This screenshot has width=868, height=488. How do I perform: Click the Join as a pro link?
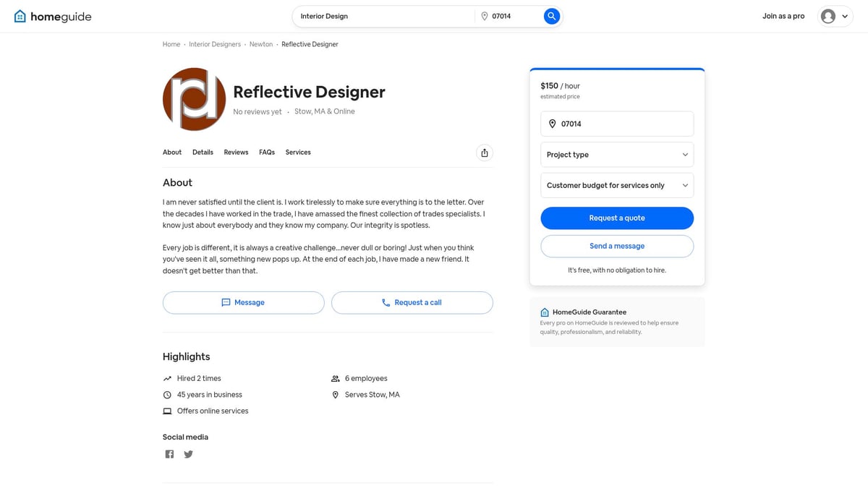tap(783, 16)
